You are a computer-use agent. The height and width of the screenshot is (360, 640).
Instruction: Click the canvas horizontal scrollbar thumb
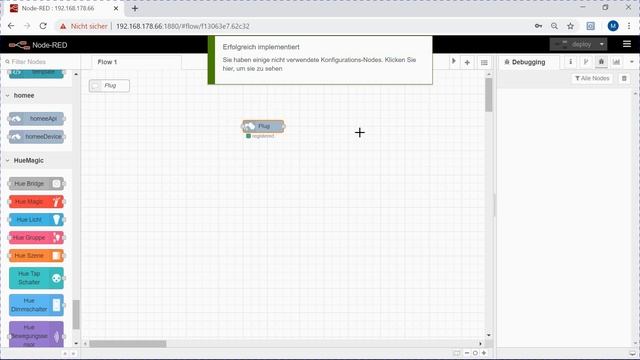coord(128,344)
